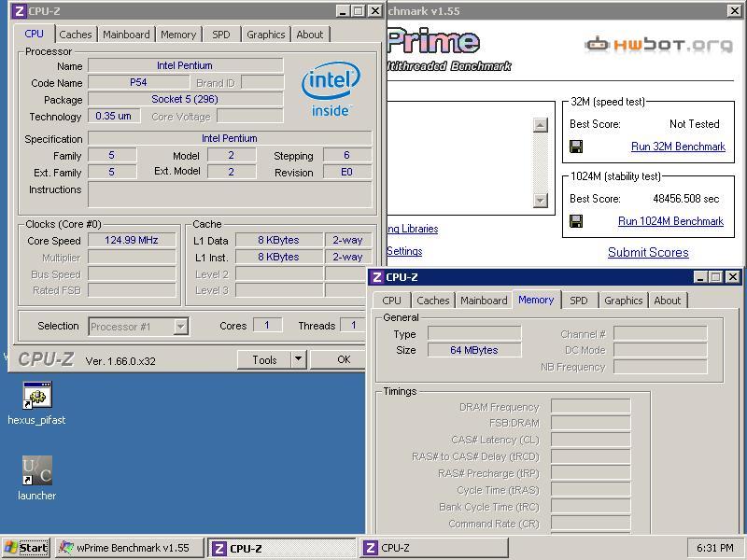
Task: Switch to Caches tab in lower CPU-Z window
Action: point(432,301)
